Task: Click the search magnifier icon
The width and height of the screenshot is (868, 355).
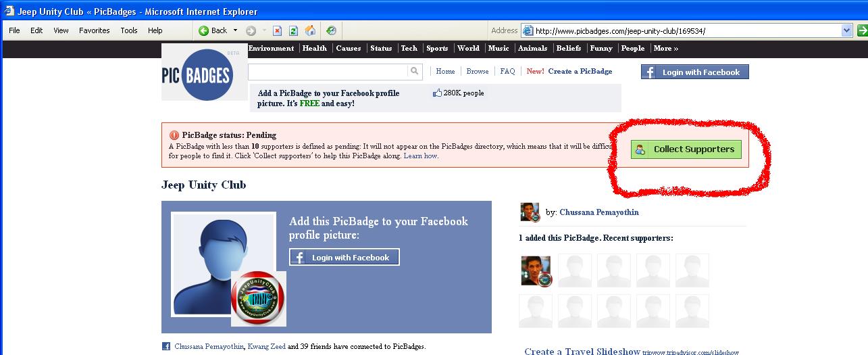Action: pyautogui.click(x=414, y=71)
